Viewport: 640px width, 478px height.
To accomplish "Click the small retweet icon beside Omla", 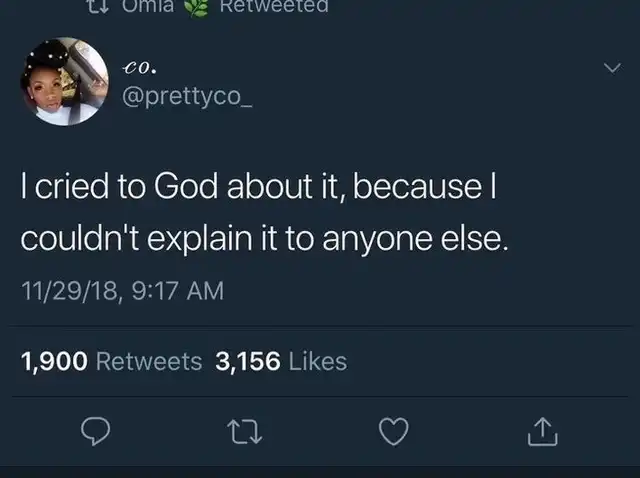I will tap(99, 6).
